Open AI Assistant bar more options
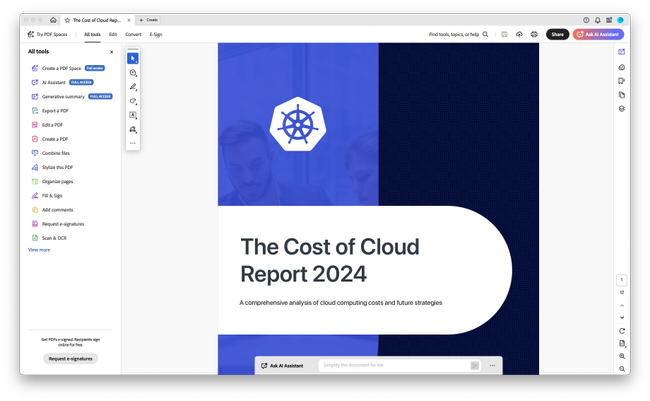This screenshot has width=650, height=401. pos(492,365)
